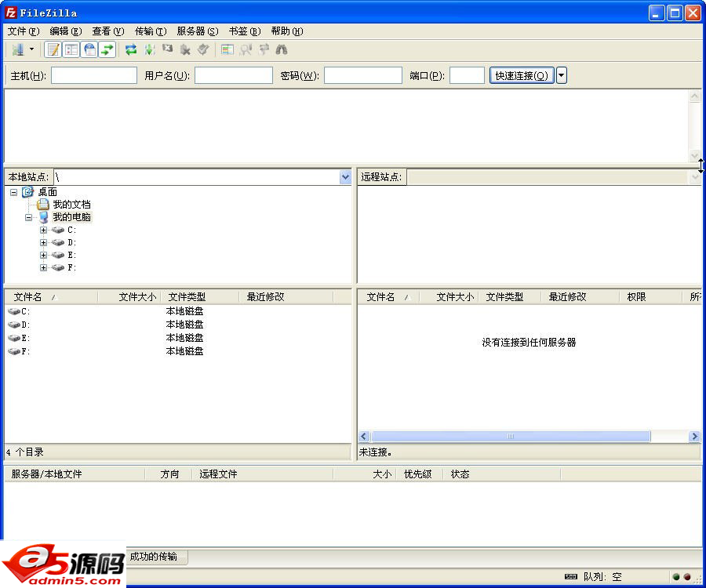This screenshot has width=706, height=588.
Task: Sort local files by 最近修改 column
Action: click(286, 297)
